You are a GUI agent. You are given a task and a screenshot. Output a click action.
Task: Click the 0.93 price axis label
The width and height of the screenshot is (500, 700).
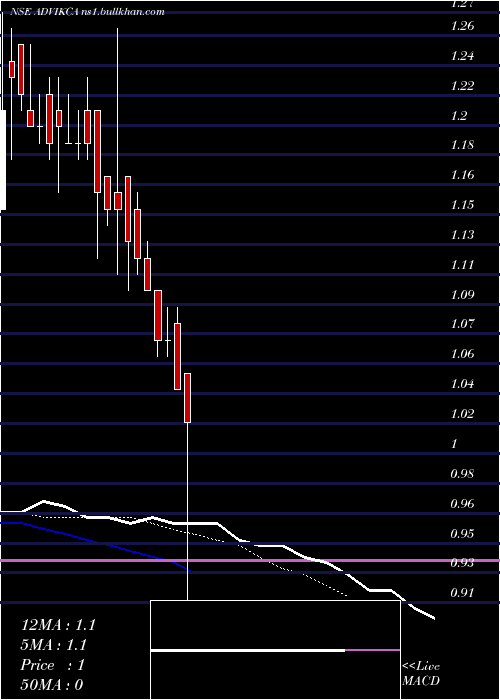[x=462, y=563]
